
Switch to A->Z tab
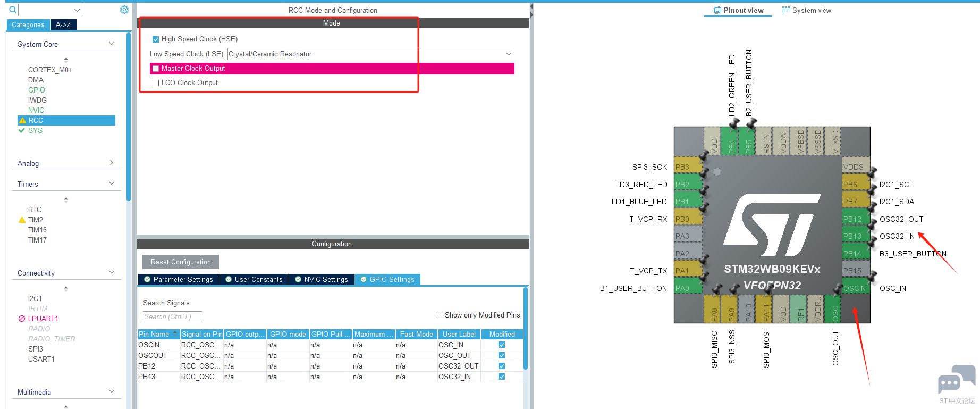point(64,25)
